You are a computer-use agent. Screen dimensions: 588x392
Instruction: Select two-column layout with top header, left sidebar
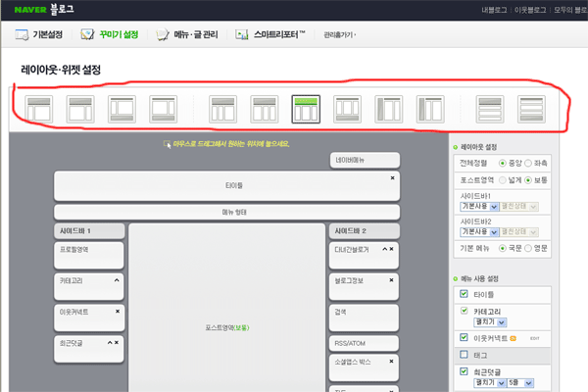click(x=39, y=109)
